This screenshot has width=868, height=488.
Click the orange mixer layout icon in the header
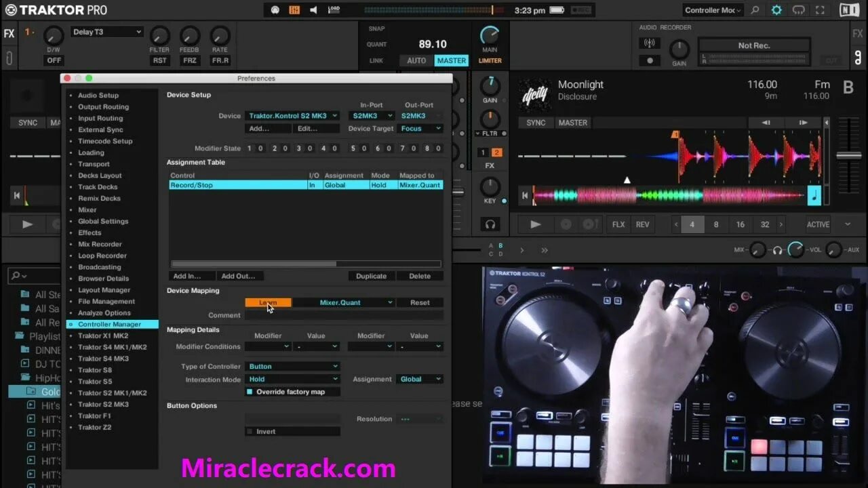(x=294, y=10)
